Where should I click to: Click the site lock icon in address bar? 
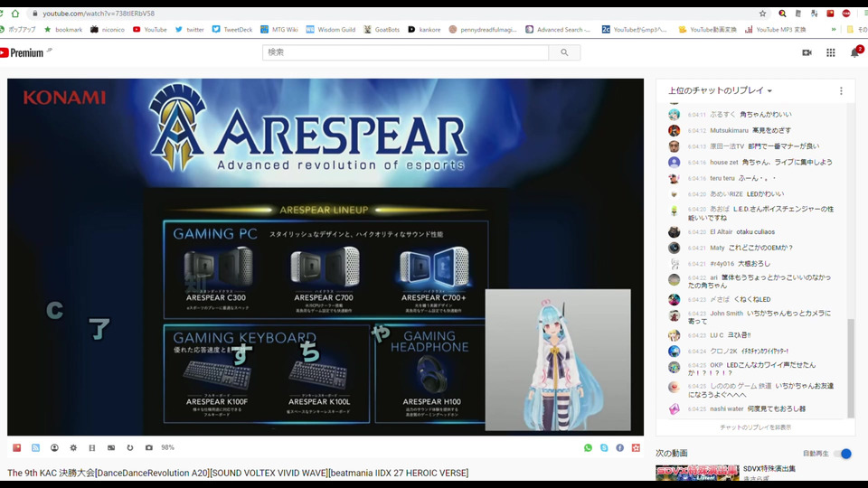35,14
